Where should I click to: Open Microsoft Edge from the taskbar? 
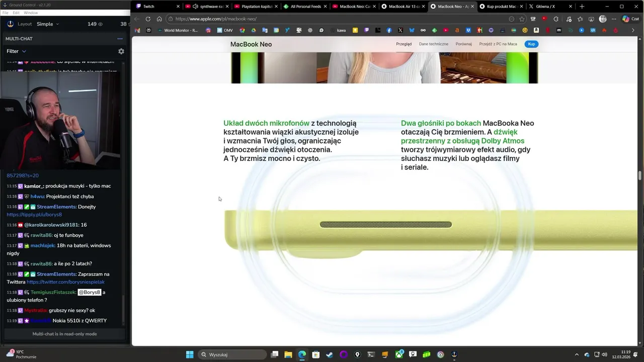point(302,354)
